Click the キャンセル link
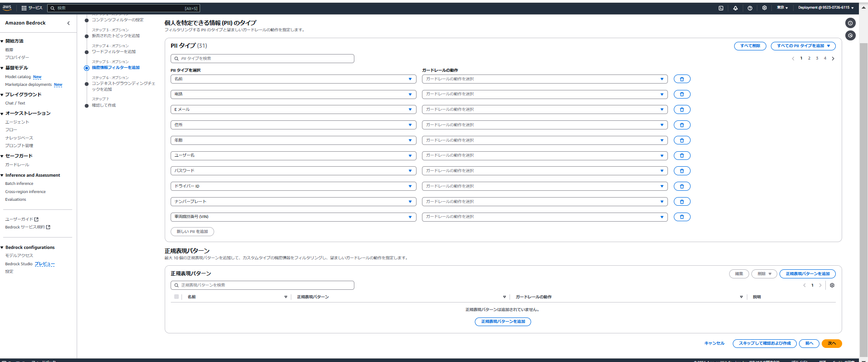The image size is (868, 362). coord(714,343)
